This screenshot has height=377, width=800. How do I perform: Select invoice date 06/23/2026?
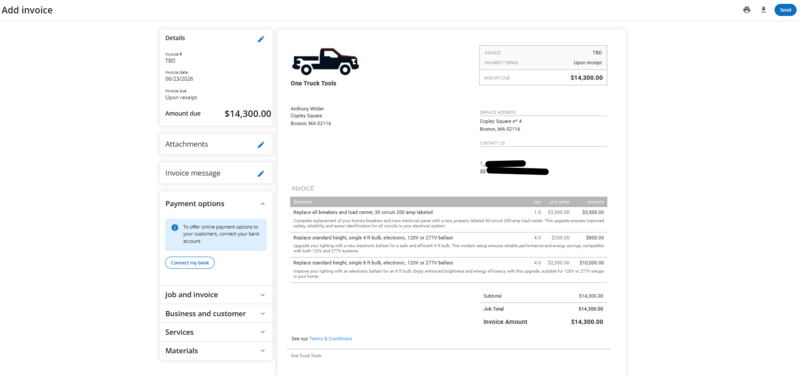(x=179, y=79)
